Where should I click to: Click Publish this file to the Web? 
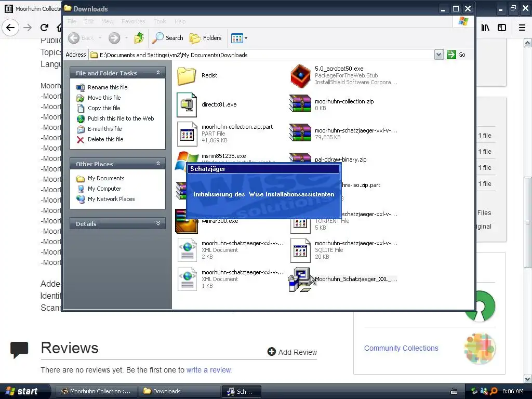pyautogui.click(x=121, y=118)
